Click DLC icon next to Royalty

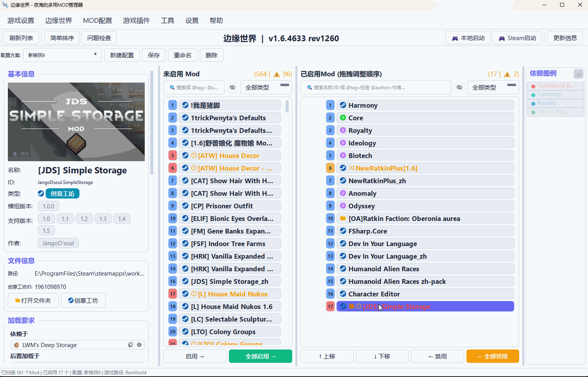tap(343, 130)
